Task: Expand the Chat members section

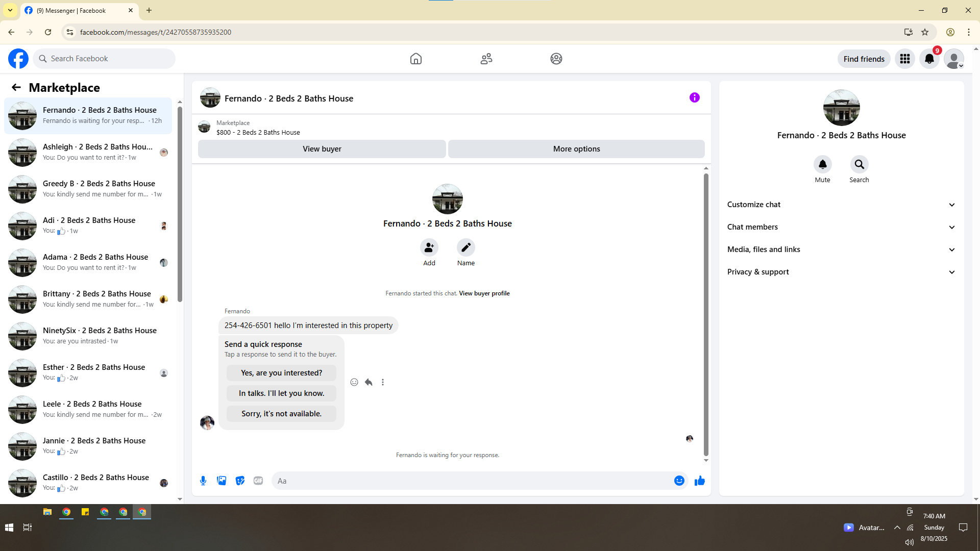Action: coord(841,227)
